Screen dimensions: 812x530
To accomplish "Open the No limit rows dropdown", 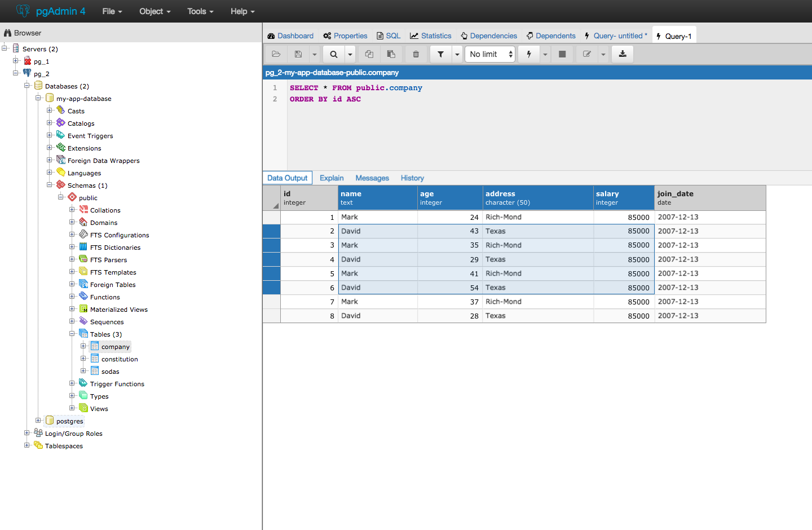I will click(x=489, y=54).
